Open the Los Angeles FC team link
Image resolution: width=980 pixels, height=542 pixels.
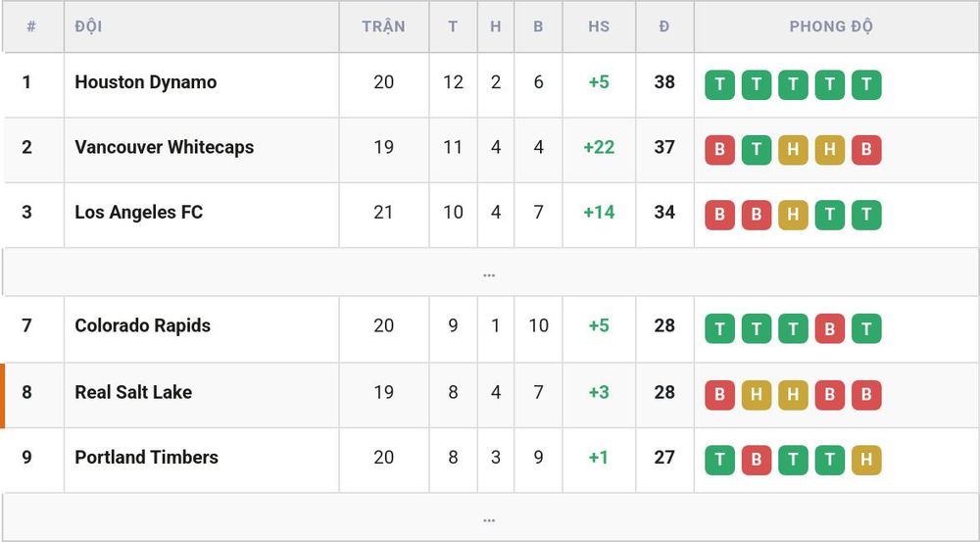click(x=139, y=212)
